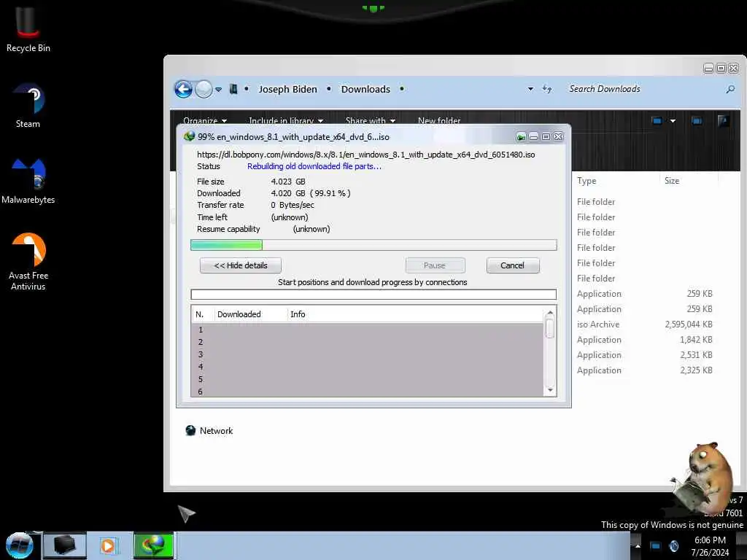Select the 2,595,044 KB size entry
747x560 pixels.
point(689,324)
